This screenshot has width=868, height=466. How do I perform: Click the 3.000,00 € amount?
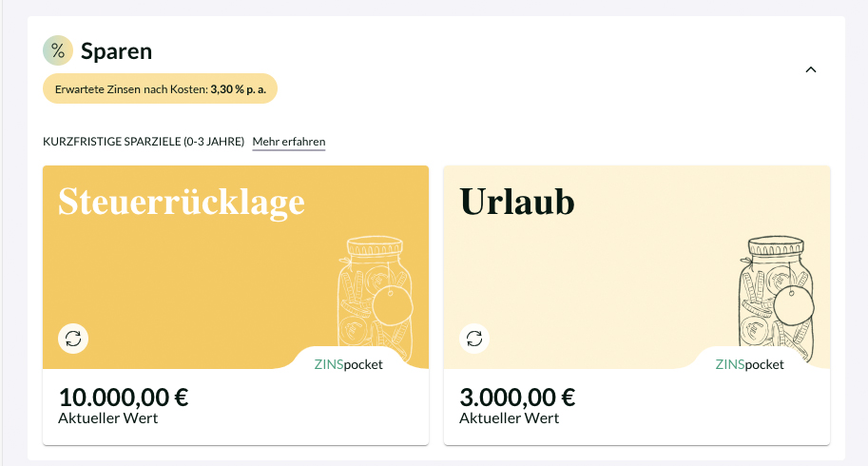pos(517,397)
